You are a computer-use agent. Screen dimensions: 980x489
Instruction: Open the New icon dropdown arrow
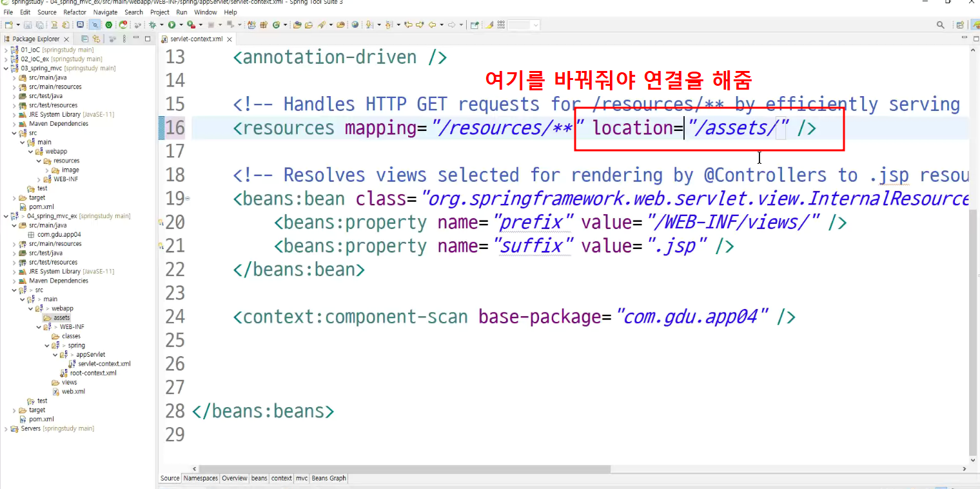click(x=18, y=25)
